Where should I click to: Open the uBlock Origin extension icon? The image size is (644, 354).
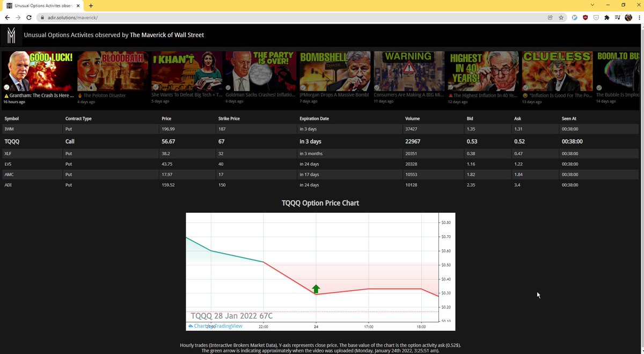[585, 17]
